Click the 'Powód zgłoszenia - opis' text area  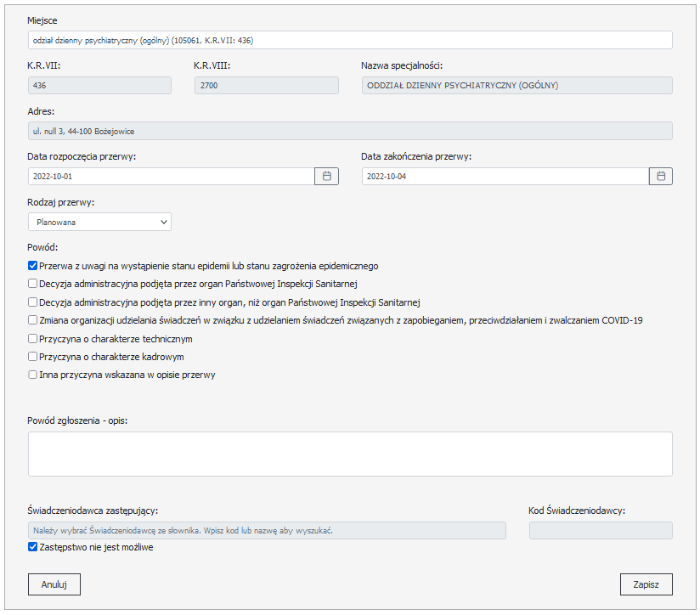[x=350, y=454]
